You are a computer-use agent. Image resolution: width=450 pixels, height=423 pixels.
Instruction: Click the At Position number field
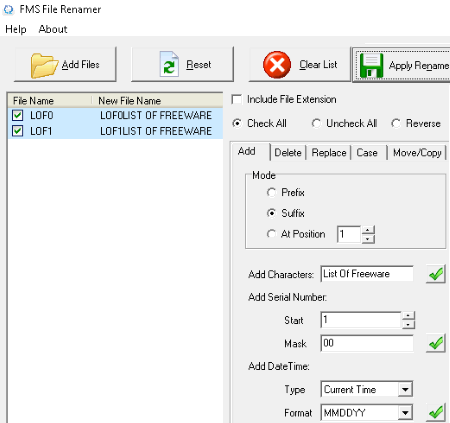[x=349, y=234]
